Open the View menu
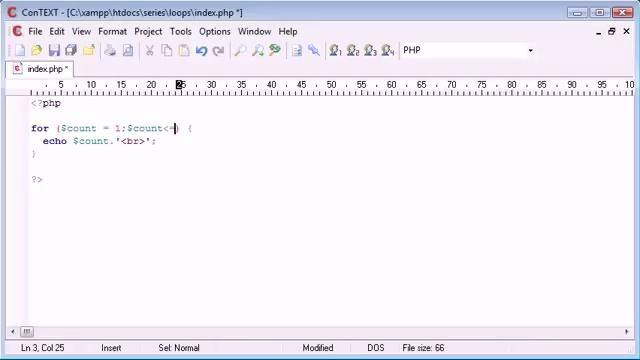Viewport: 640px width, 360px height. pyautogui.click(x=81, y=31)
